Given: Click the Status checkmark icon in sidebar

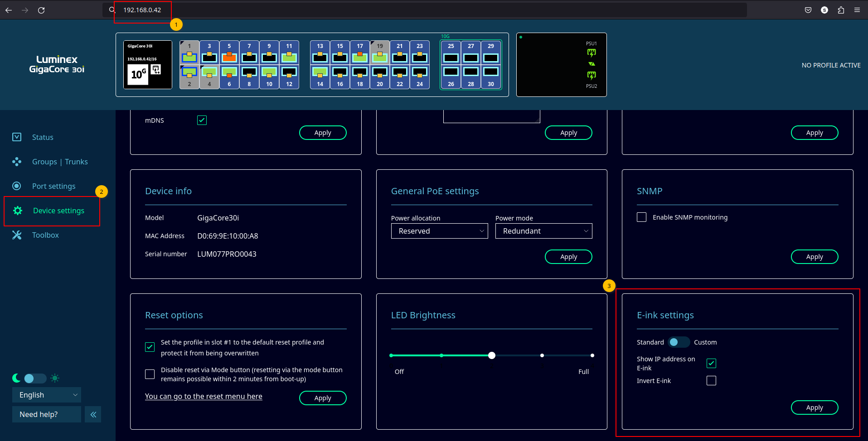Looking at the screenshot, I should [x=17, y=137].
